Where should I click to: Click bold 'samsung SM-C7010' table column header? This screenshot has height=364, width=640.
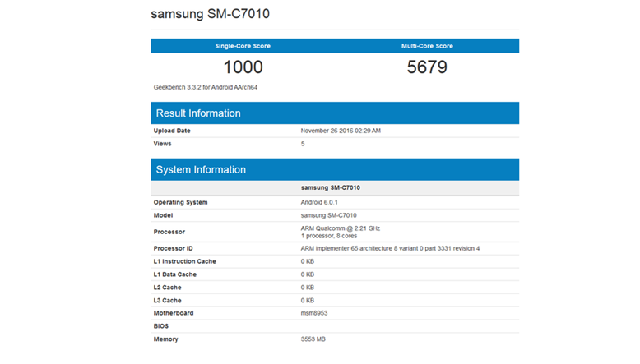click(331, 188)
